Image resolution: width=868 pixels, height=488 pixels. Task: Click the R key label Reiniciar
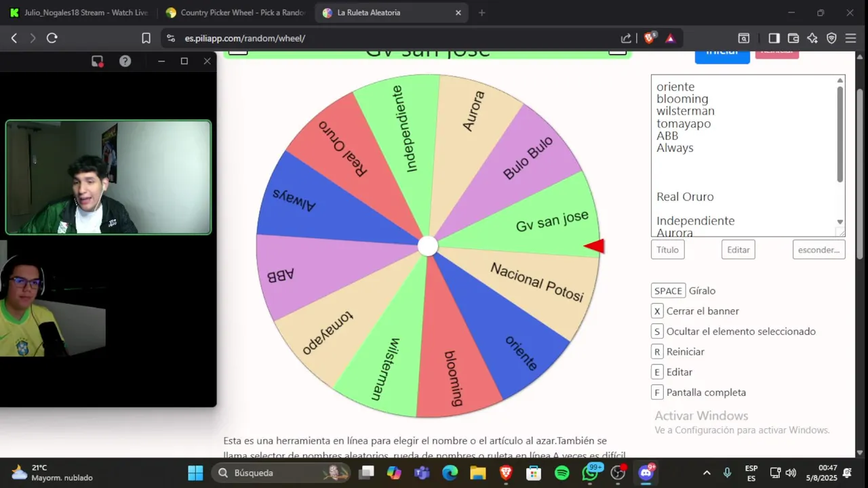coord(656,352)
